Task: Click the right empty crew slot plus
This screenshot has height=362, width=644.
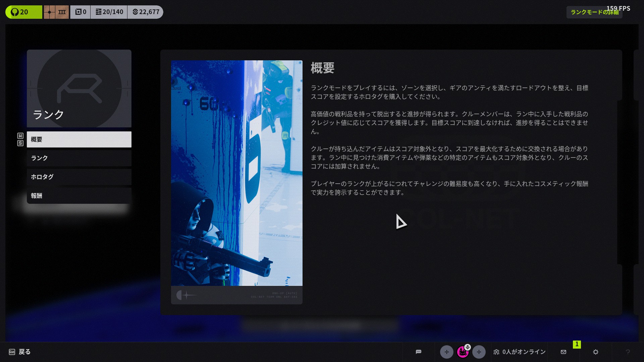Action: click(x=479, y=352)
